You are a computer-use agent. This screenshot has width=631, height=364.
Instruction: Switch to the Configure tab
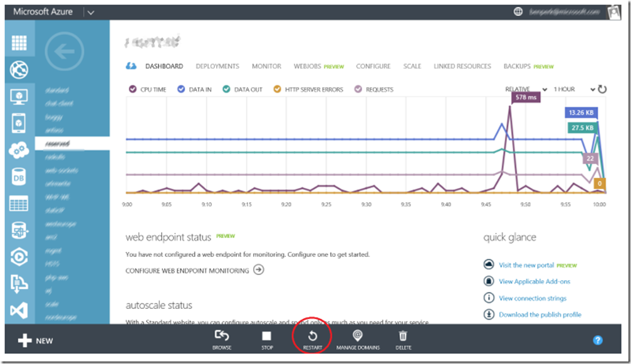point(373,66)
